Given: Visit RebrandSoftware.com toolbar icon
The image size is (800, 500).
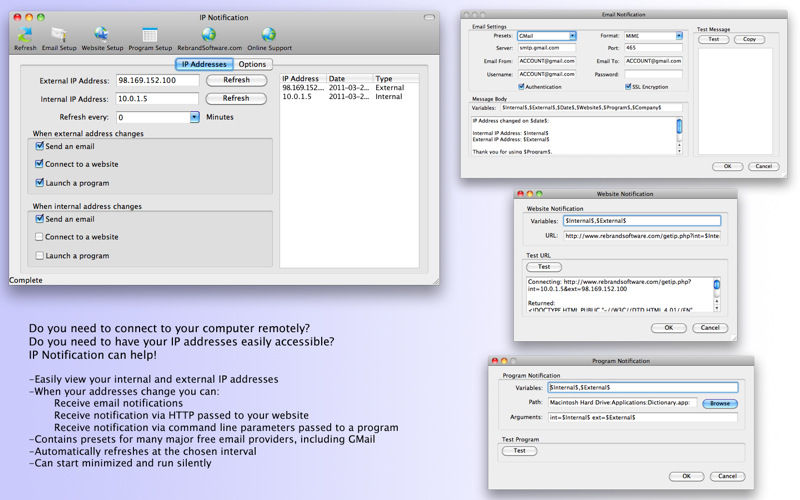Looking at the screenshot, I should pyautogui.click(x=209, y=39).
